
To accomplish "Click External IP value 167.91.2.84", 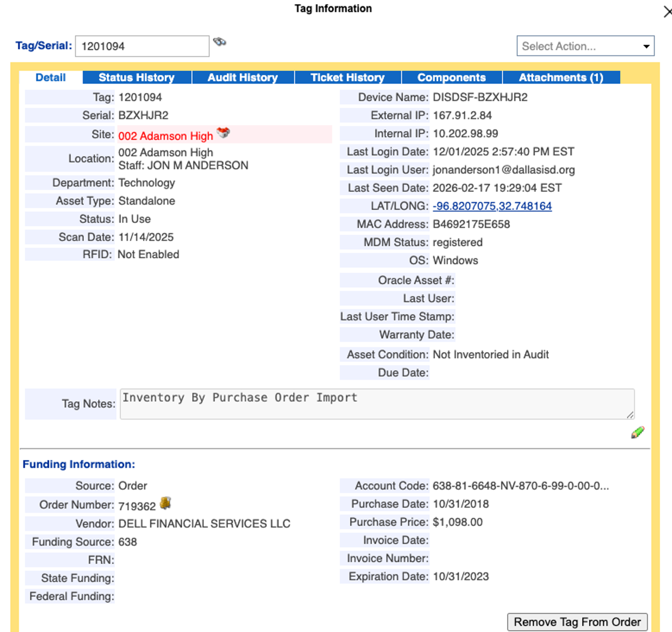I will [x=462, y=115].
